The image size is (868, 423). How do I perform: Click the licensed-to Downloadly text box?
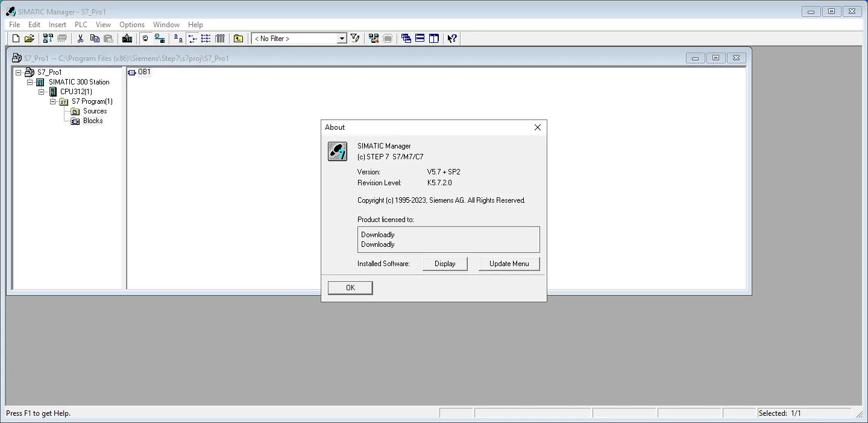[448, 240]
